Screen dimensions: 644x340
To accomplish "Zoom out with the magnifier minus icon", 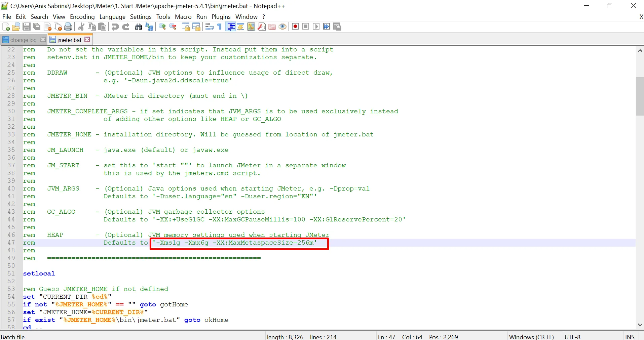I will click(173, 27).
